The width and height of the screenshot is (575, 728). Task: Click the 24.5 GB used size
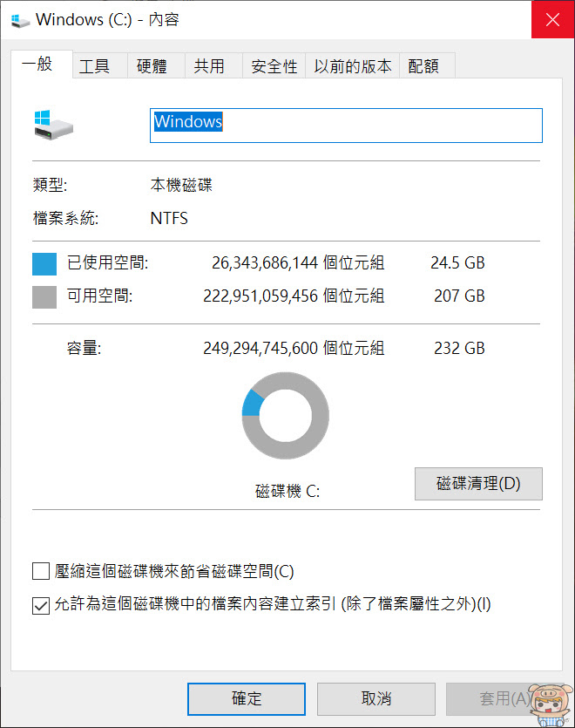(x=457, y=262)
